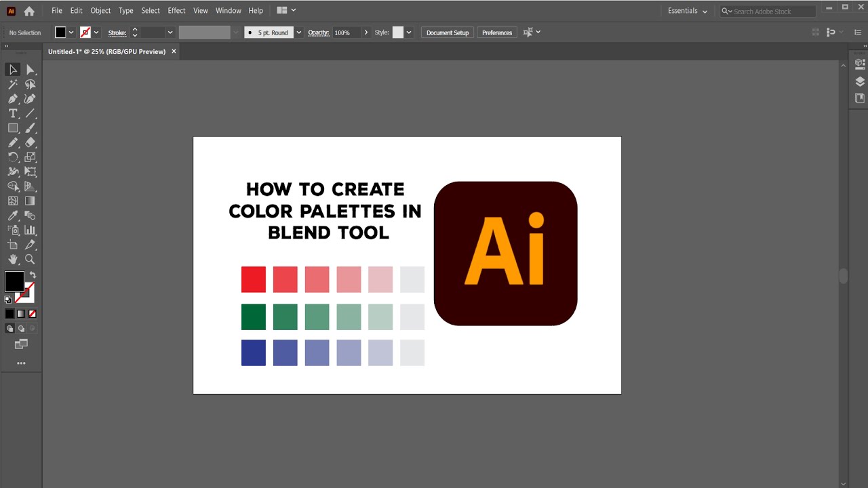Open the graphic Style dropdown
Viewport: 868px width, 488px height.
409,33
